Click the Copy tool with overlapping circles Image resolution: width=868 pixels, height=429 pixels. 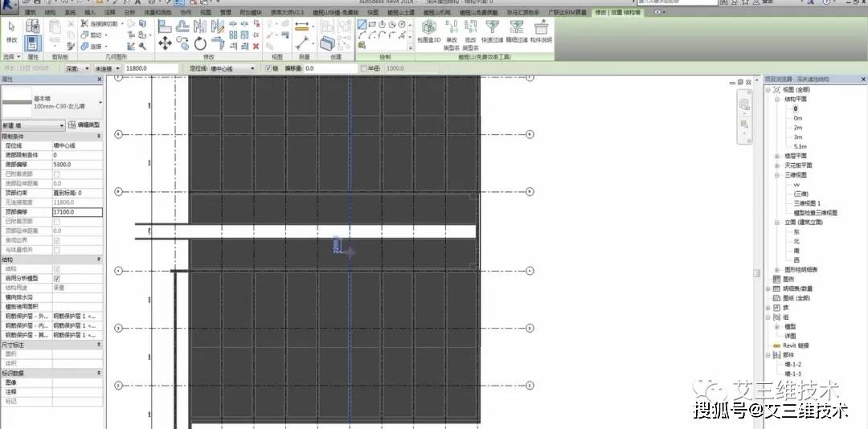(182, 43)
